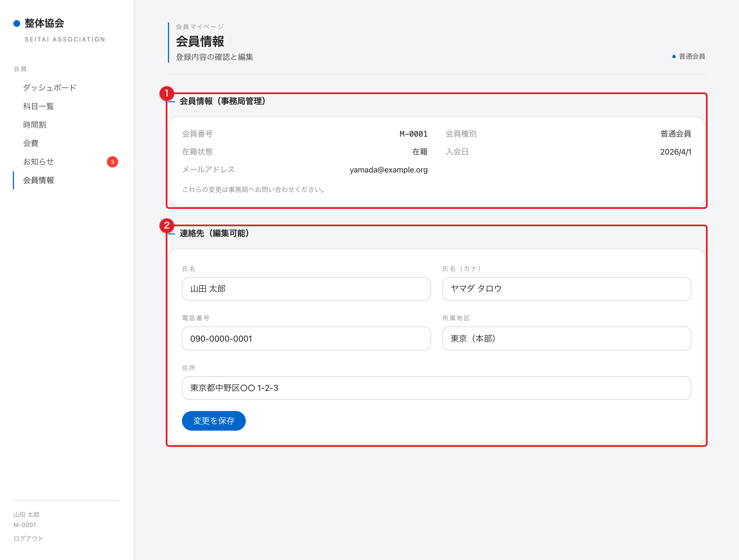Click the 会員情報（事務局管理） section heading
Viewport: 739px width, 560px height.
[223, 101]
